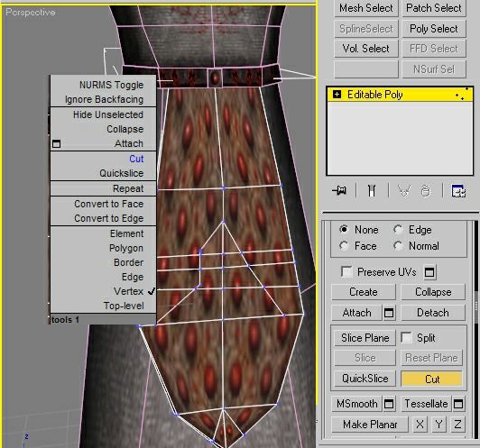
Task: Enable the Split checkbox
Action: 406,337
